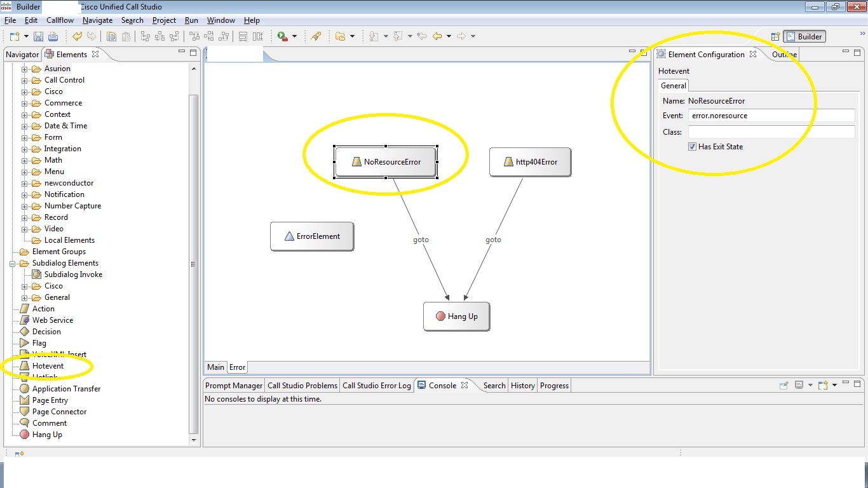
Task: Select the ErrorElement node on the canvas
Action: coord(311,236)
